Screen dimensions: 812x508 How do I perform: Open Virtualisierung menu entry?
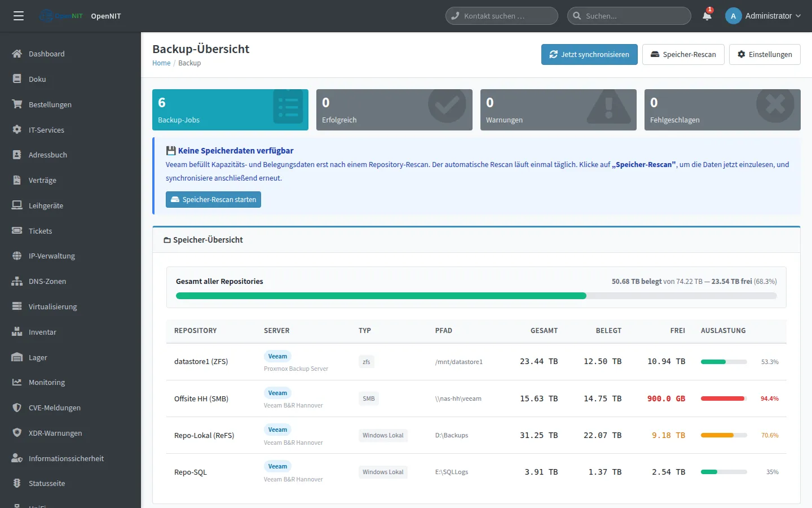pyautogui.click(x=70, y=306)
